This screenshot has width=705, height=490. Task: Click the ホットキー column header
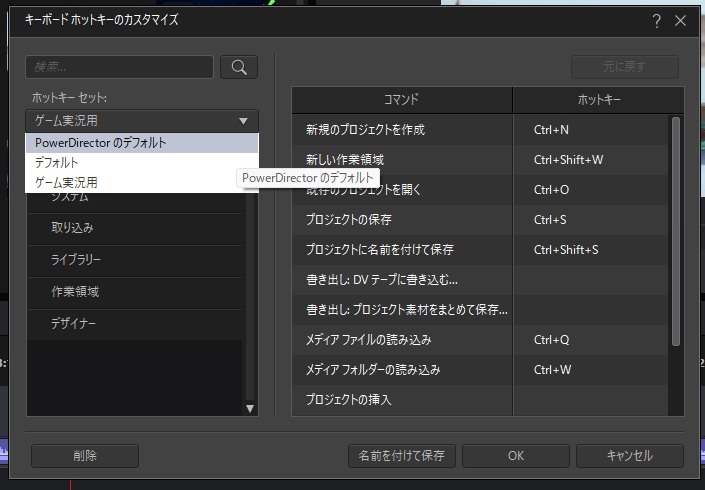pos(598,100)
